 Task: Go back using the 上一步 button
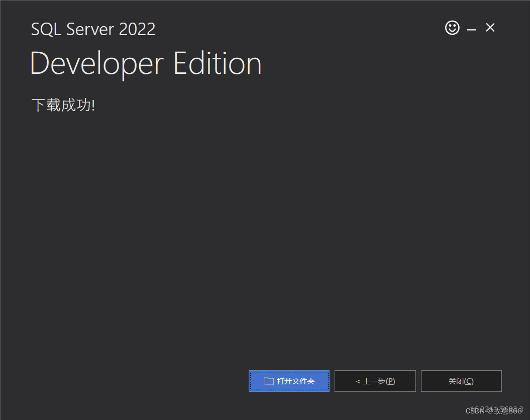[375, 381]
